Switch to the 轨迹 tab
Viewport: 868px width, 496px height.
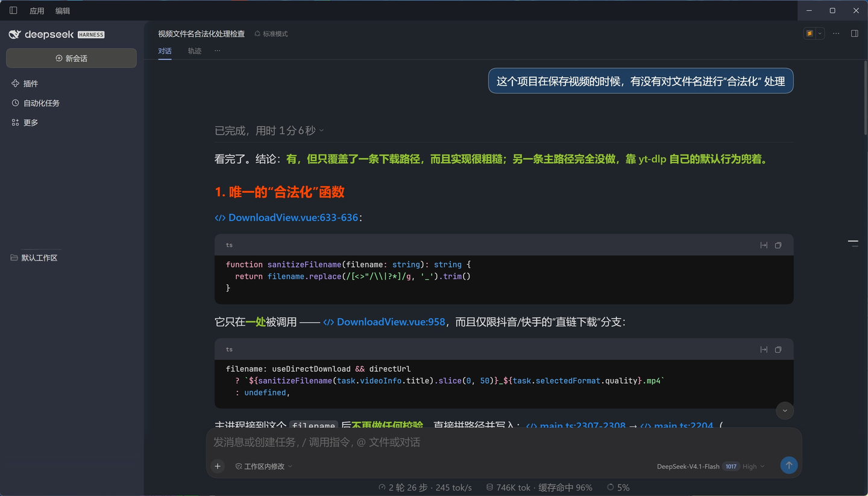click(194, 51)
